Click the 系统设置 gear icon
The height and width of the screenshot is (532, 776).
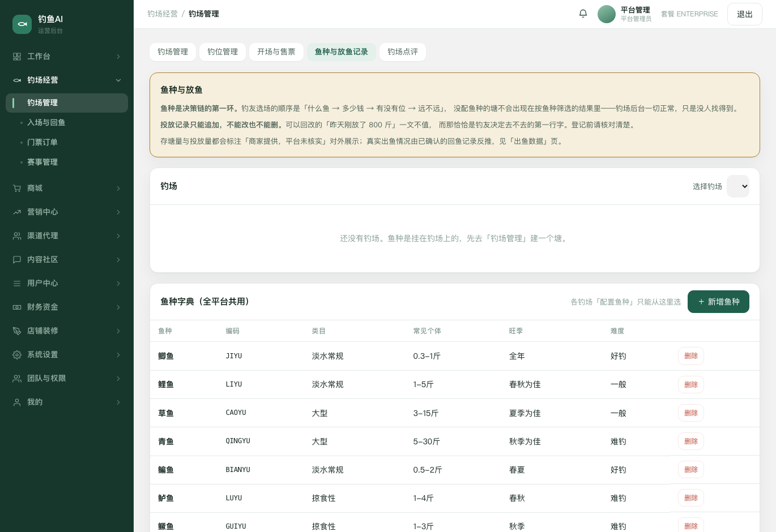click(x=17, y=355)
